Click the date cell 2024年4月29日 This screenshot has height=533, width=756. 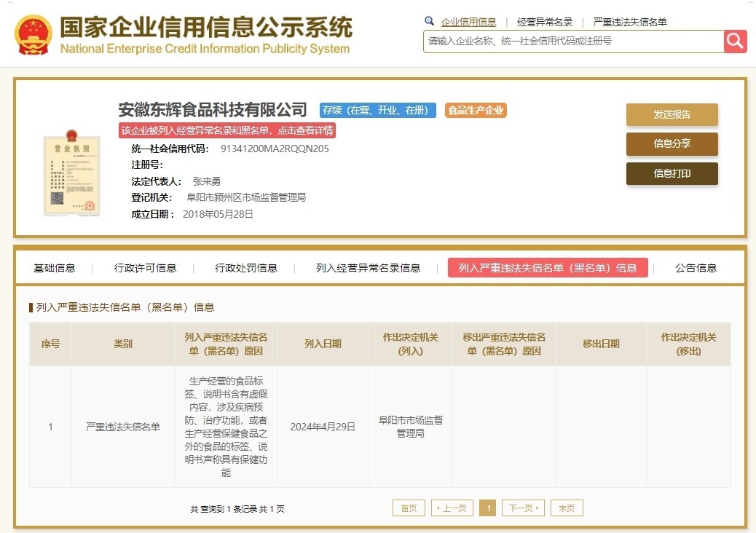[x=323, y=427]
